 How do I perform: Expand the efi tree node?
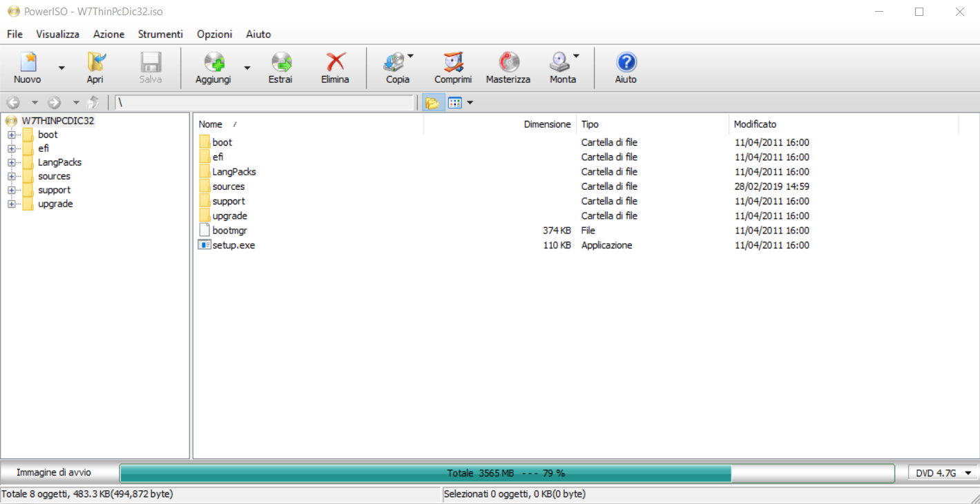(x=11, y=148)
